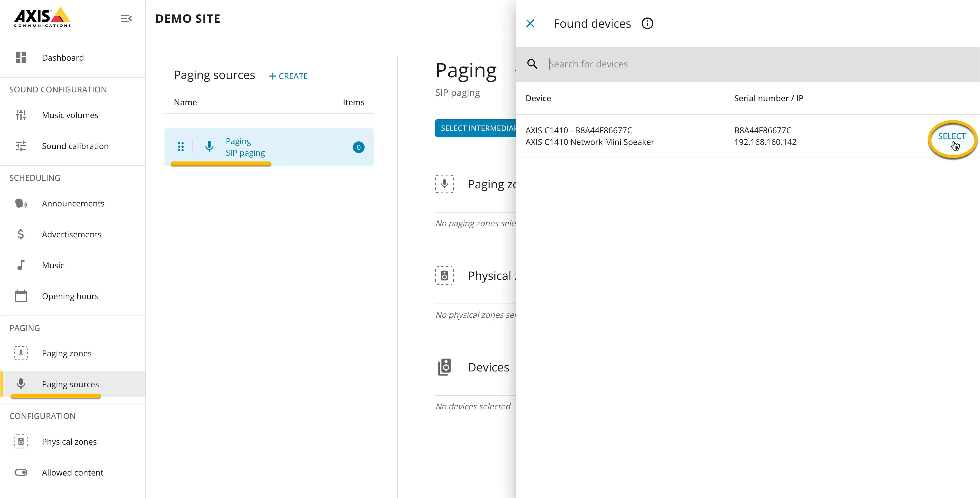The image size is (980, 498).
Task: Click the Allowed content toggle icon
Action: click(x=21, y=472)
